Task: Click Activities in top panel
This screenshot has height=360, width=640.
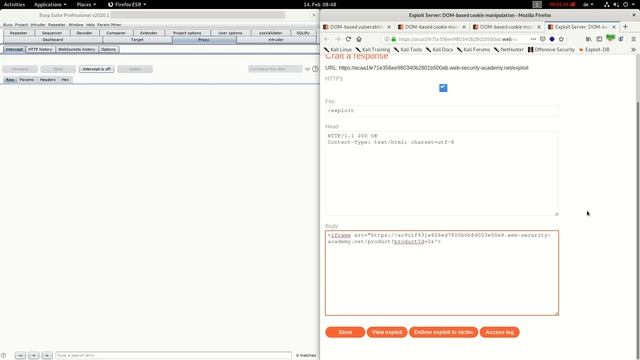Action: (x=14, y=4)
